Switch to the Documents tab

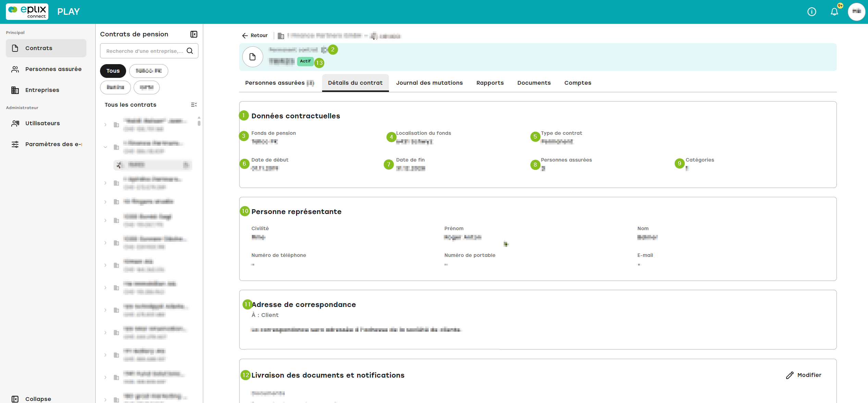pyautogui.click(x=534, y=83)
